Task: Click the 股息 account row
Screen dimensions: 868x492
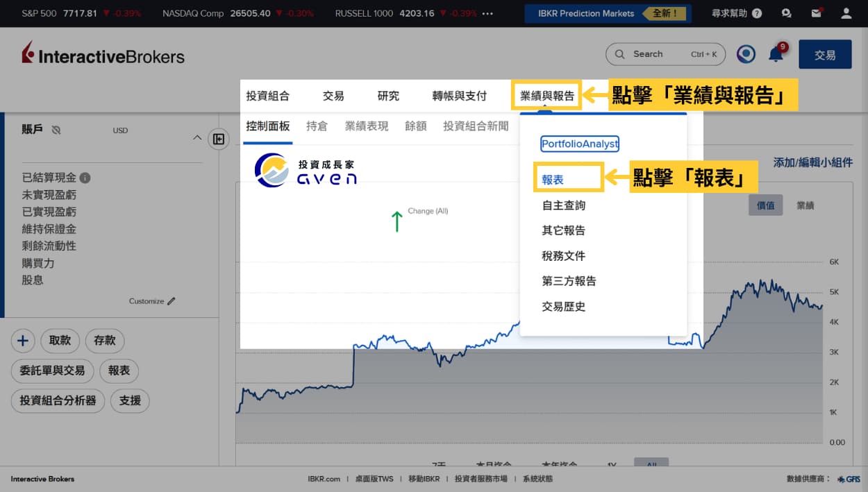Action: pos(33,280)
